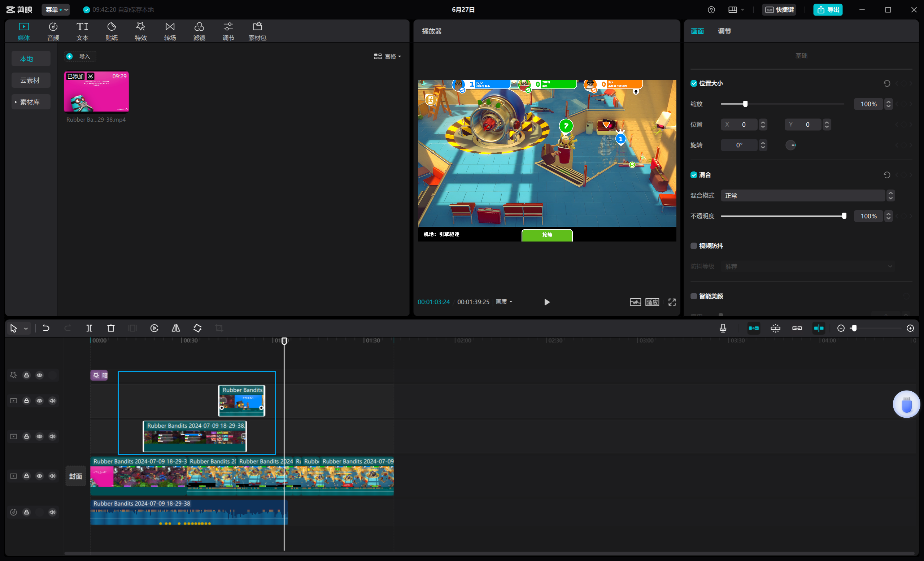The width and height of the screenshot is (924, 561).
Task: Click the help question mark icon
Action: (711, 10)
